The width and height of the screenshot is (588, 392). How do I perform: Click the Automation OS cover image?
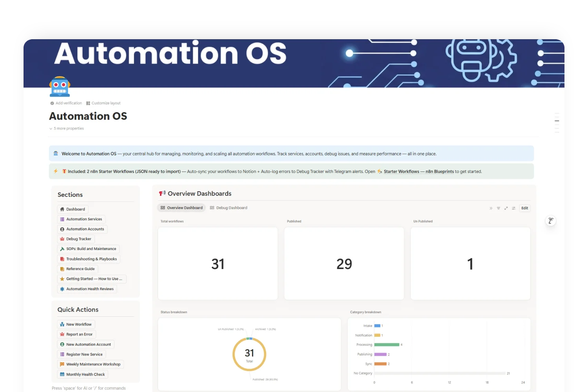pos(294,63)
